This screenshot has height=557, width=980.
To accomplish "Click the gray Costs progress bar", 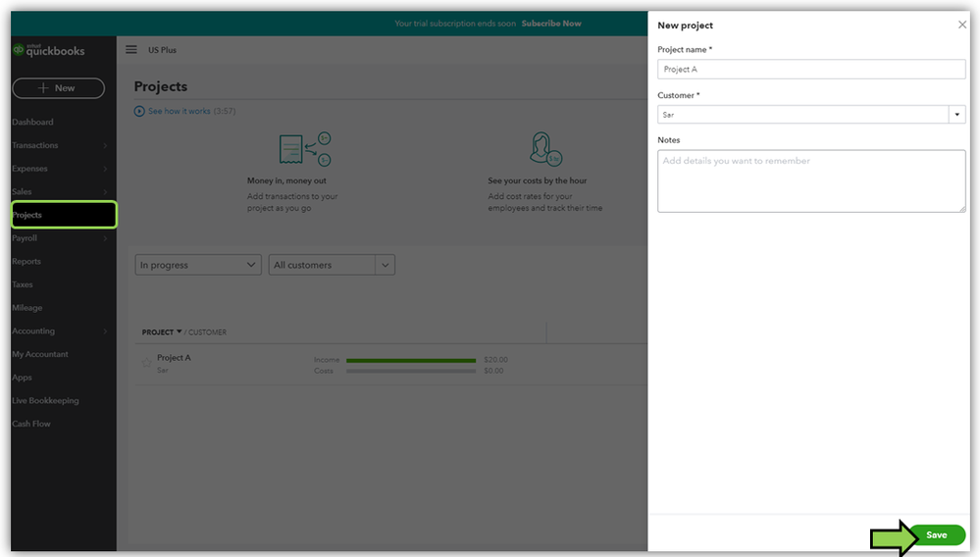I will 411,371.
